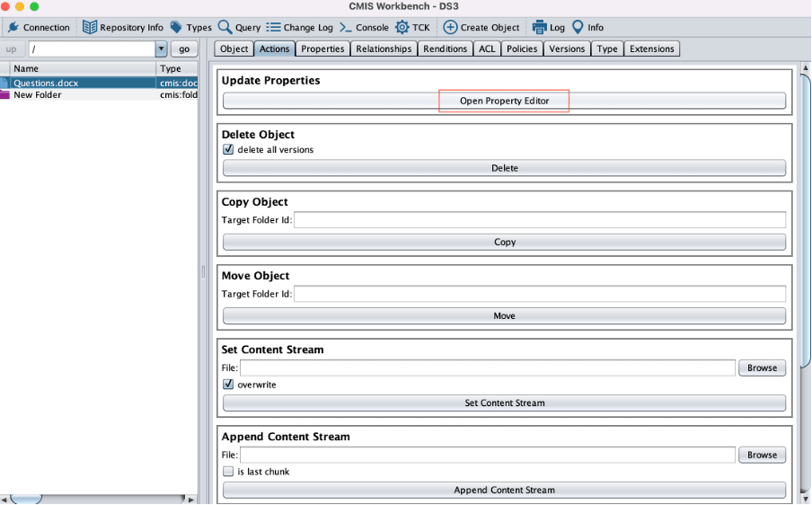
Task: Click the folder path input field
Action: tap(93, 49)
